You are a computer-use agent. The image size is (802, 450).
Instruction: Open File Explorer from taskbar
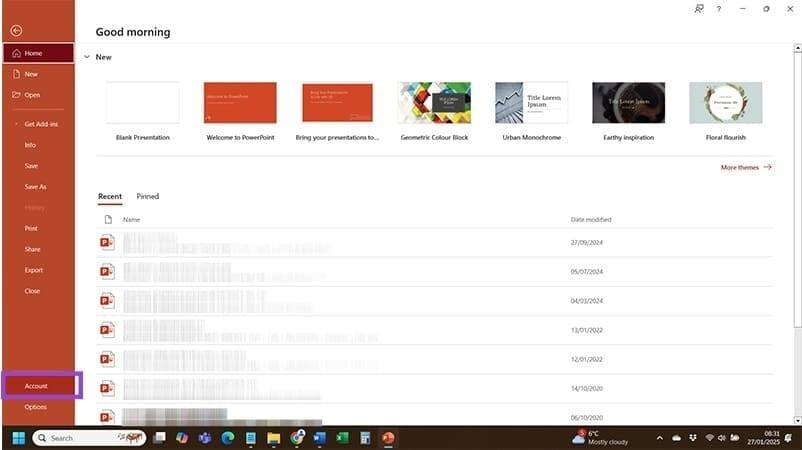274,438
